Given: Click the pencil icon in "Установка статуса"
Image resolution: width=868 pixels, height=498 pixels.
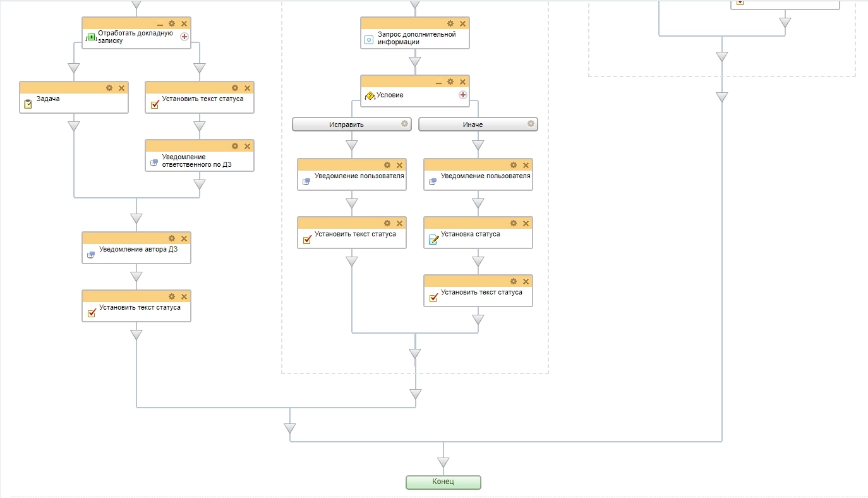Looking at the screenshot, I should (433, 240).
